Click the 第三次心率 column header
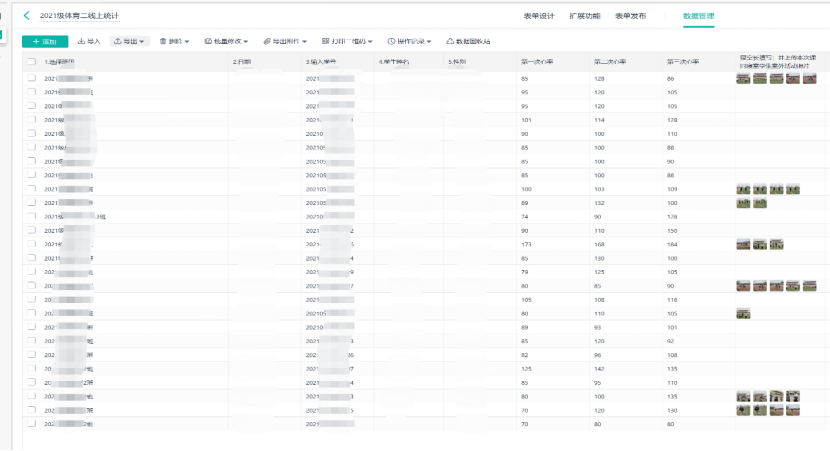The width and height of the screenshot is (830, 451). click(x=682, y=62)
